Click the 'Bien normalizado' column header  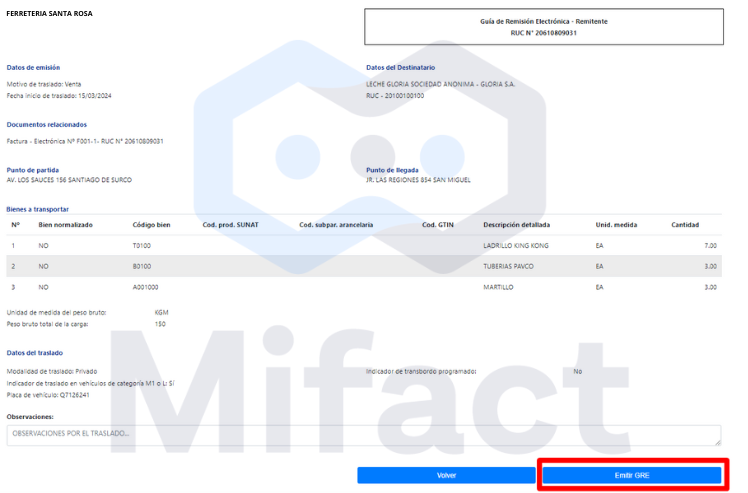point(65,225)
